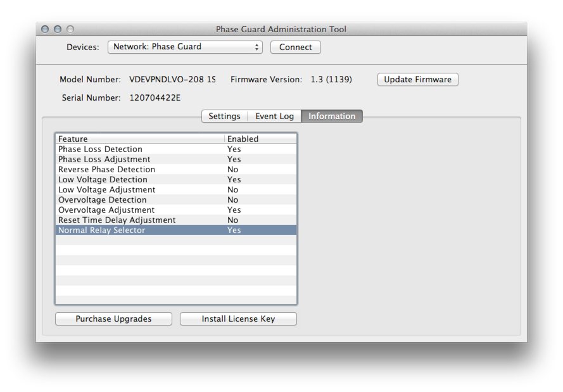
Task: Select the Low Voltage Adjustment row
Action: click(x=176, y=189)
